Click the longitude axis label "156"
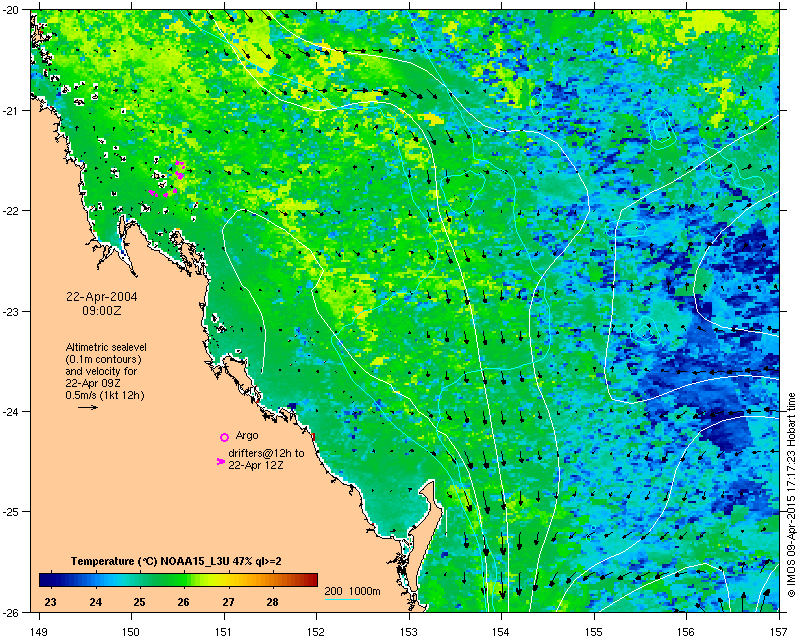This screenshot has width=800, height=640. point(687,632)
